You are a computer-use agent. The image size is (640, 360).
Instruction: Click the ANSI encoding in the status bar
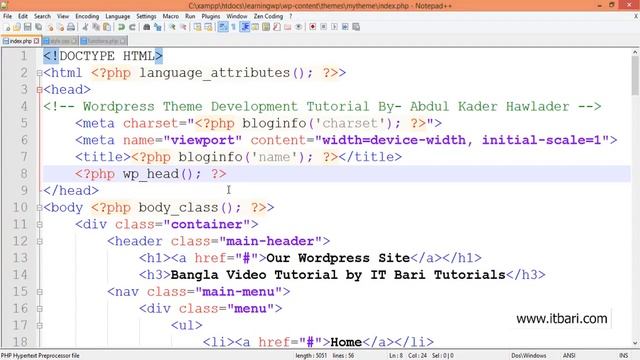pyautogui.click(x=569, y=356)
